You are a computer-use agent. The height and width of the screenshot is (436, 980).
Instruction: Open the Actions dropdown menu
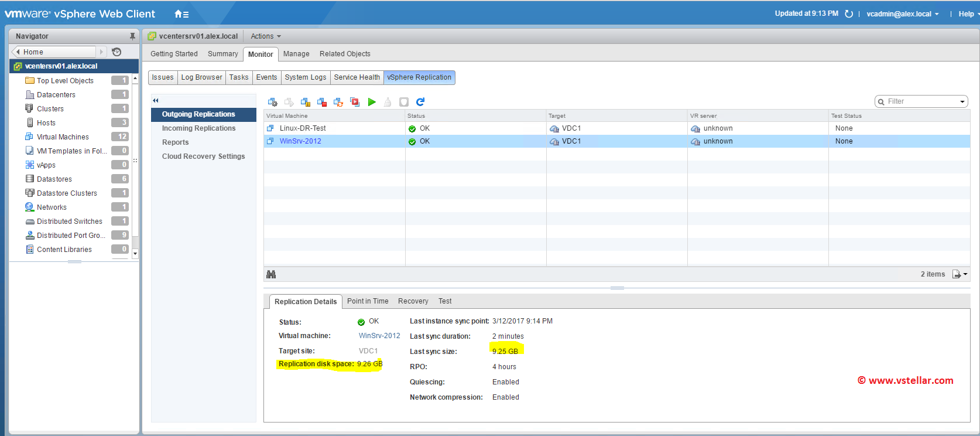tap(265, 36)
